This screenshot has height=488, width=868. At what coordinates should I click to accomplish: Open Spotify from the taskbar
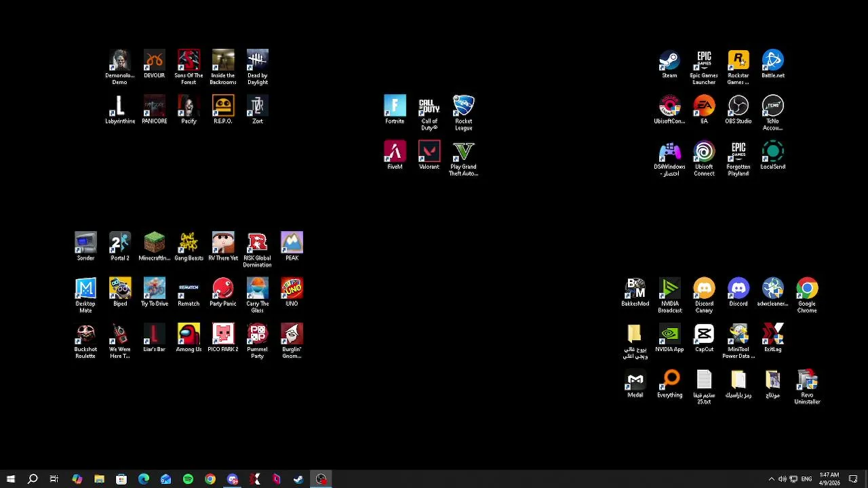coord(188,479)
